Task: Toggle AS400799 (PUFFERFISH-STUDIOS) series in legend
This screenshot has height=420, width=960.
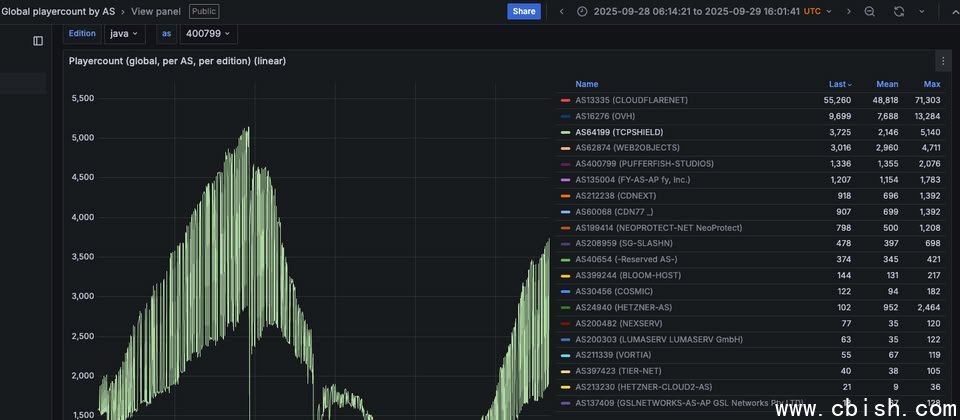Action: coord(644,164)
